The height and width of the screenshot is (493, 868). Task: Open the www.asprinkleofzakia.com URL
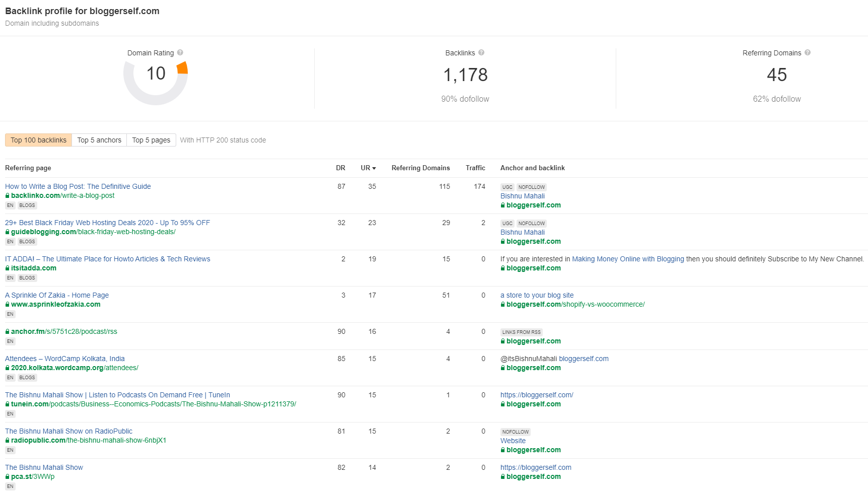tap(56, 304)
